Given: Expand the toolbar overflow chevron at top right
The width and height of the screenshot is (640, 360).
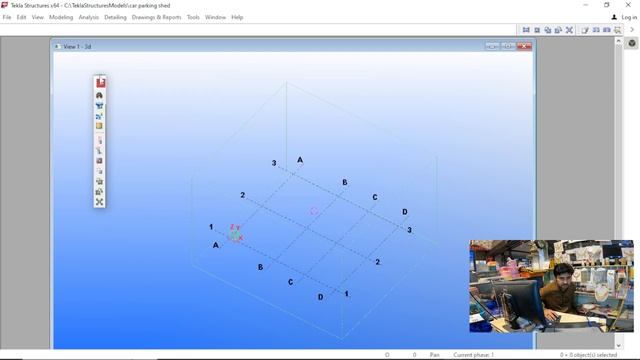Looking at the screenshot, I should tap(632, 30).
